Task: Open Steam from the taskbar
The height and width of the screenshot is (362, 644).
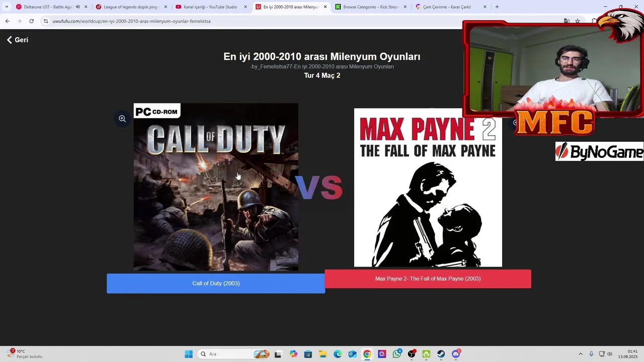Action: [441, 354]
